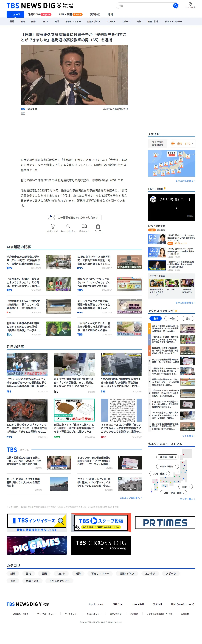Open 兵庫県知事選 featured article thumbnail
This screenshot has height=644, width=202.
pyautogui.click(x=27, y=365)
